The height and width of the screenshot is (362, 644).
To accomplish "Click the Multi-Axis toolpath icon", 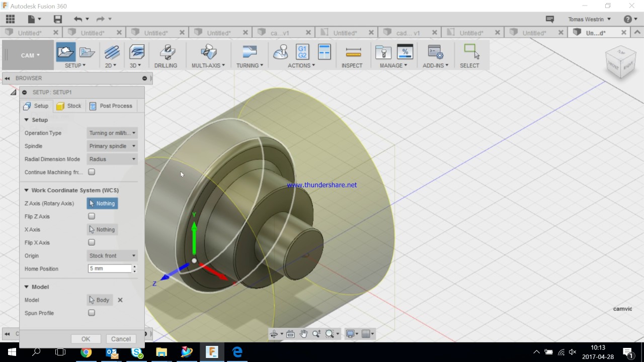I will point(208,52).
